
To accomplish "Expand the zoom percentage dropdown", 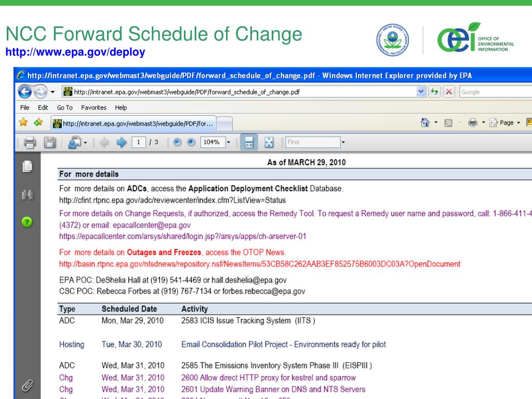I will [229, 142].
